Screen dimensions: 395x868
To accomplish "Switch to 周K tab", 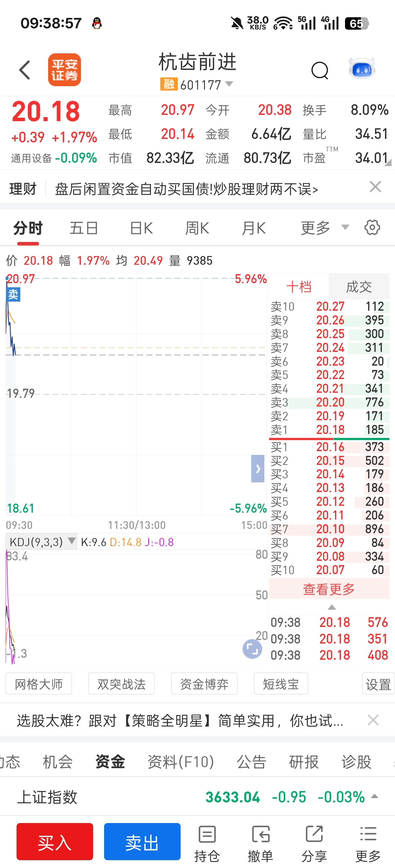I will click(x=197, y=228).
